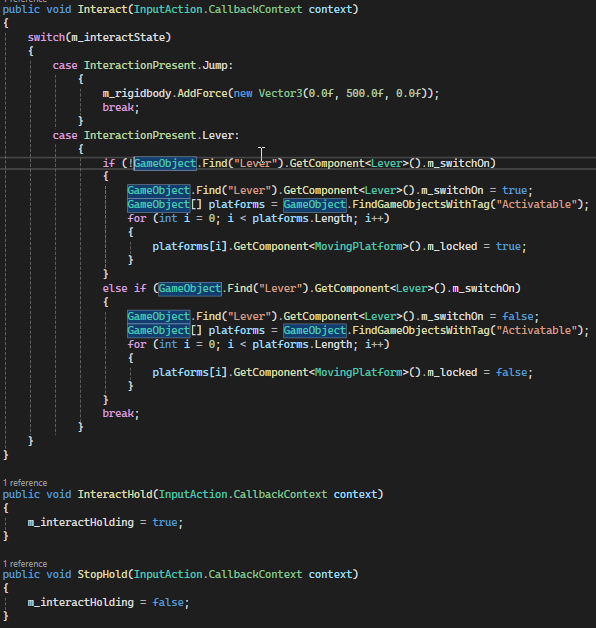
Task: Click the 'm_rigidbody' variable
Action: pyautogui.click(x=137, y=93)
